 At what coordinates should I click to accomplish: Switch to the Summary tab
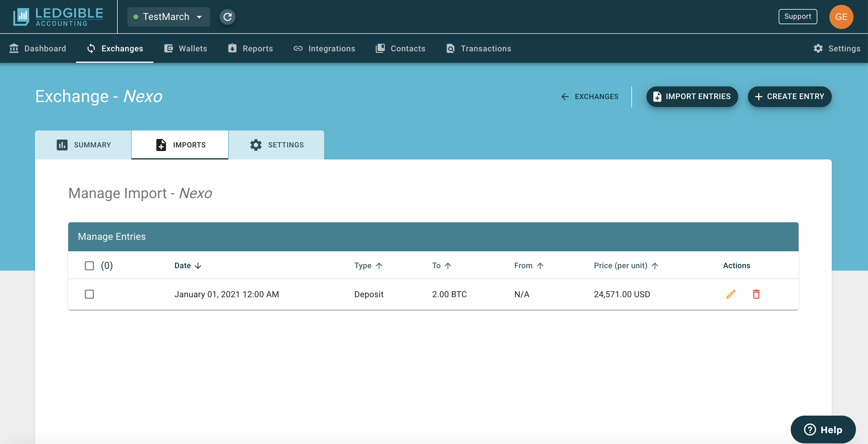pyautogui.click(x=83, y=145)
